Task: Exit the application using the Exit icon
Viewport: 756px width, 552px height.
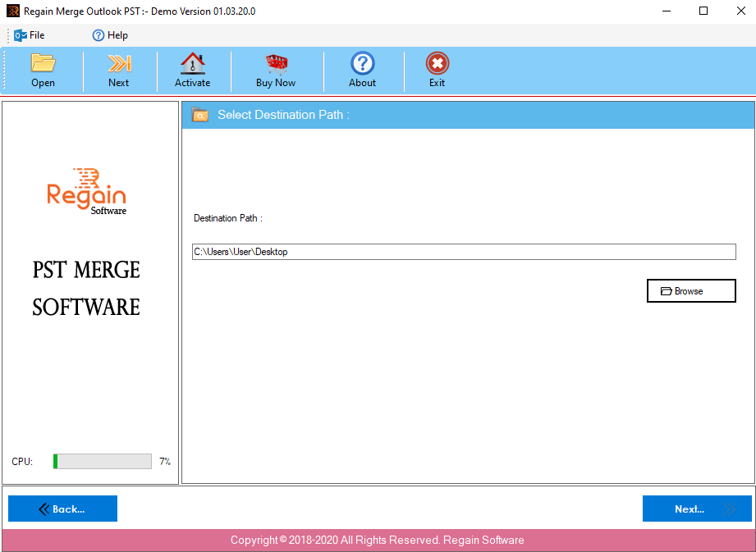Action: [437, 70]
